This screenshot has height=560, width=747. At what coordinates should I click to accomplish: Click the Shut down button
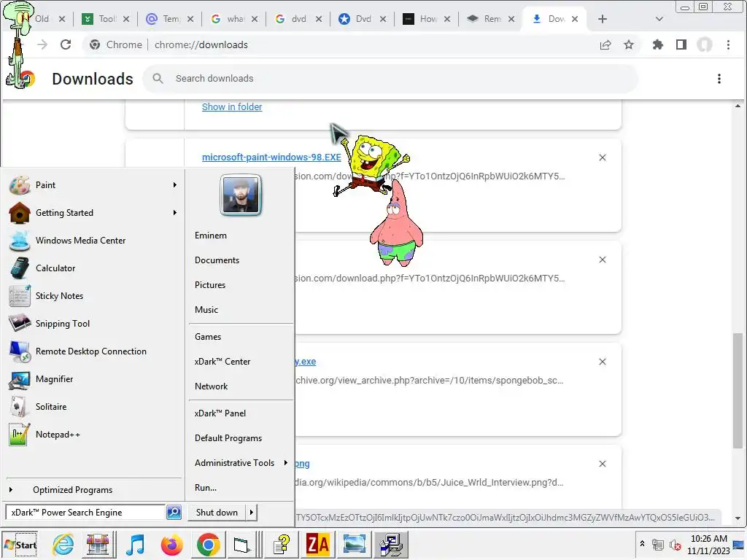click(217, 513)
